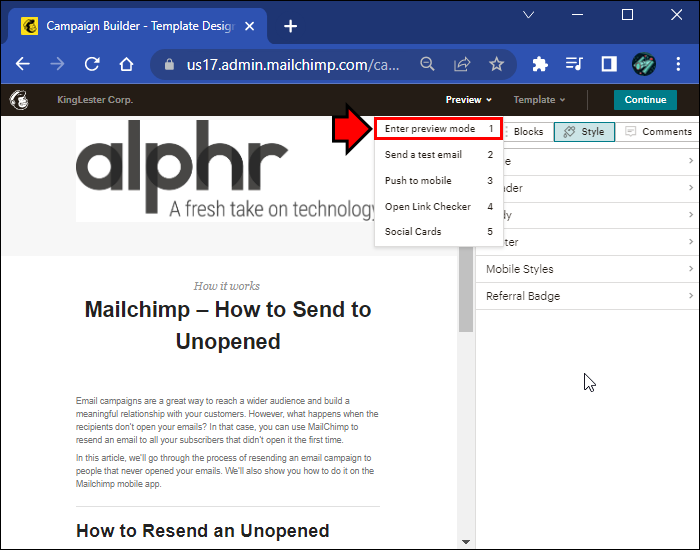Viewport: 700px width, 550px height.
Task: Click the padlock site info icon
Action: [169, 65]
